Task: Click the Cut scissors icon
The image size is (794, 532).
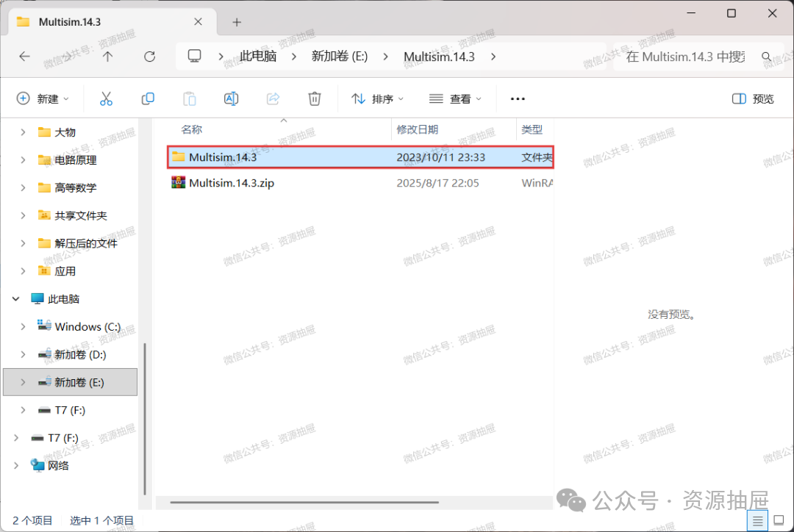Action: tap(106, 98)
